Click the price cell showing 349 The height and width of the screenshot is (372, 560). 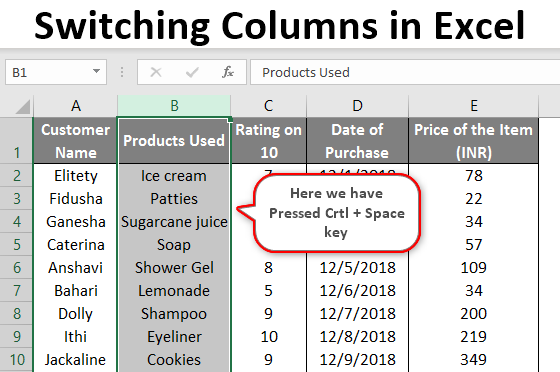point(474,360)
